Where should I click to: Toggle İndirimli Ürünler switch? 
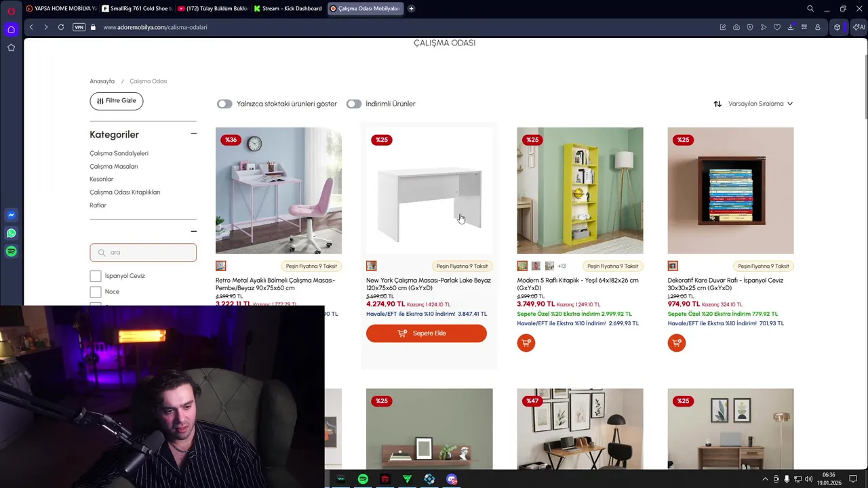pyautogui.click(x=354, y=104)
